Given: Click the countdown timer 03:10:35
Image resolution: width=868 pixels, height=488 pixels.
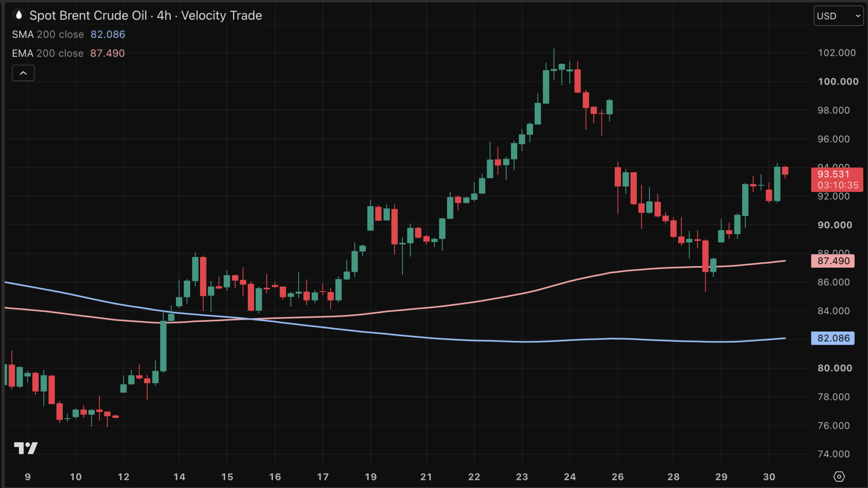Looking at the screenshot, I should [x=838, y=185].
